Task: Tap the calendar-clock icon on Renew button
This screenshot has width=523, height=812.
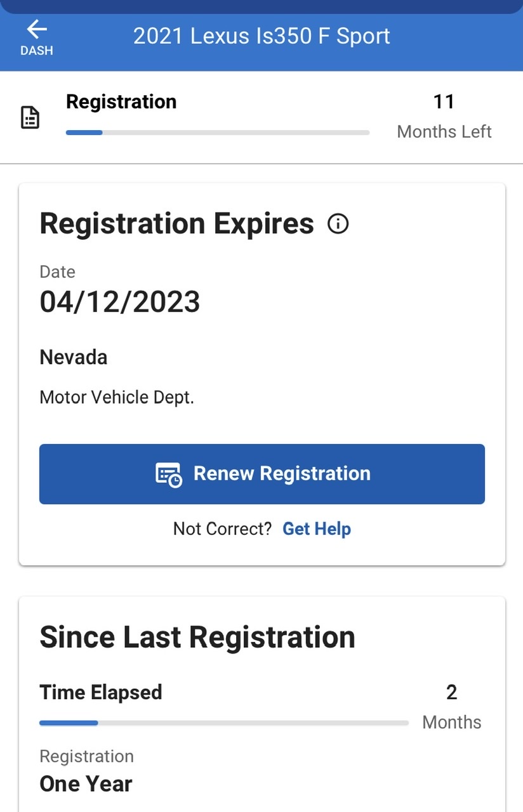Action: click(169, 475)
